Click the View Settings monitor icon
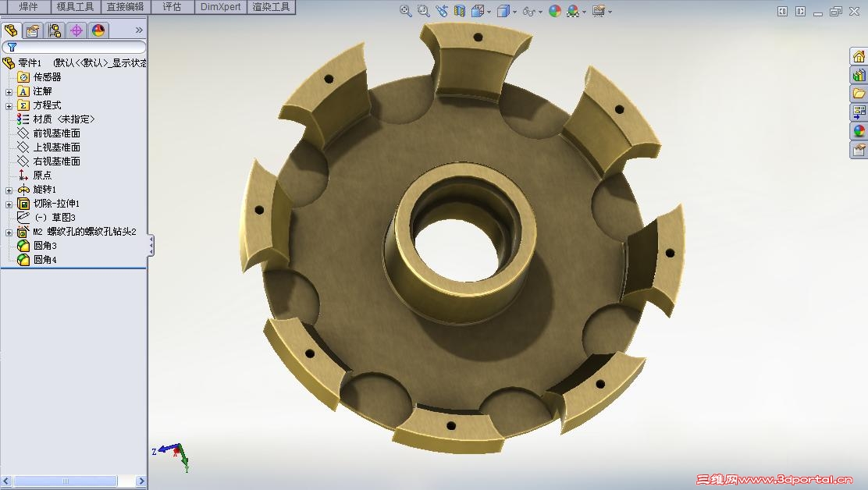Image resolution: width=868 pixels, height=490 pixels. coord(599,11)
